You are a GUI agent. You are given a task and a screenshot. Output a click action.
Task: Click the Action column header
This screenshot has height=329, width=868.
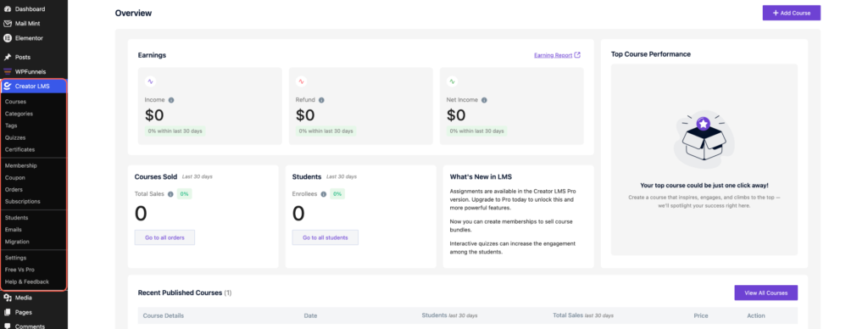[755, 315]
